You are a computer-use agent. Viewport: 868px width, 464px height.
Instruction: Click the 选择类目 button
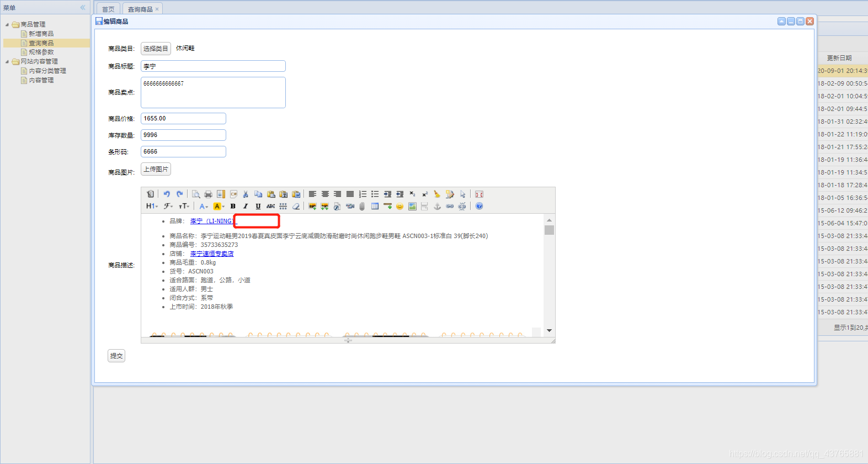[156, 49]
